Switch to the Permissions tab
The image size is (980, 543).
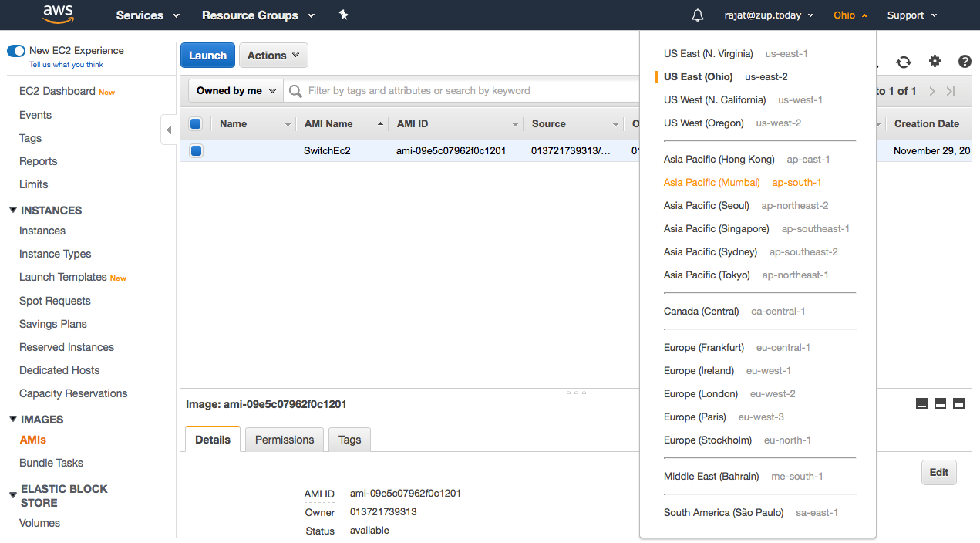[x=285, y=440]
